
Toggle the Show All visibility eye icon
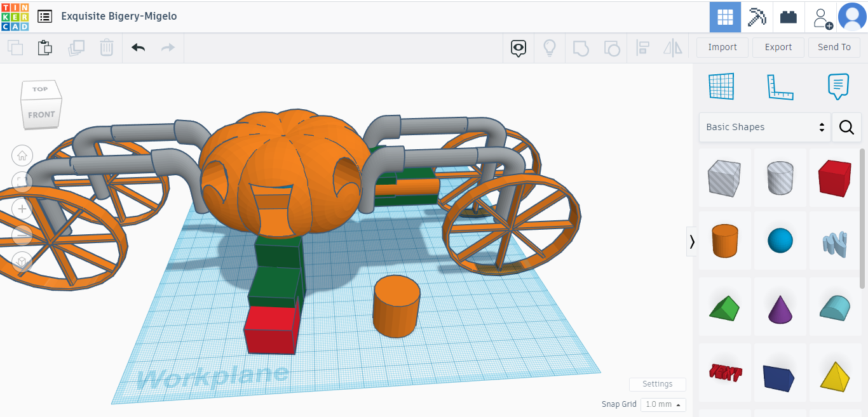pos(519,48)
